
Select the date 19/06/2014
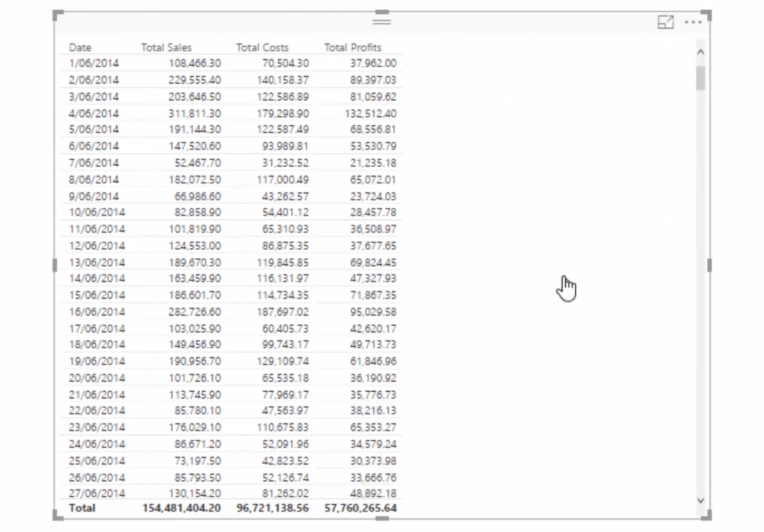pyautogui.click(x=97, y=361)
